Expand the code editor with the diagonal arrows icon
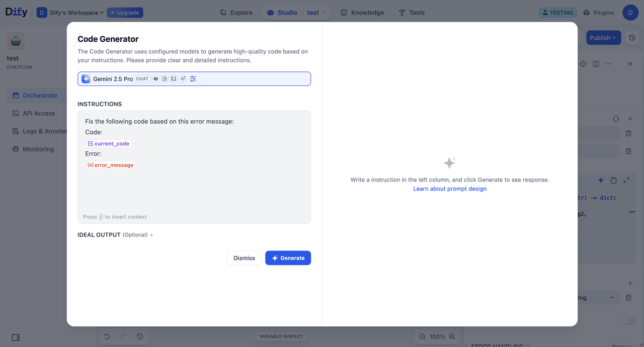 click(626, 180)
